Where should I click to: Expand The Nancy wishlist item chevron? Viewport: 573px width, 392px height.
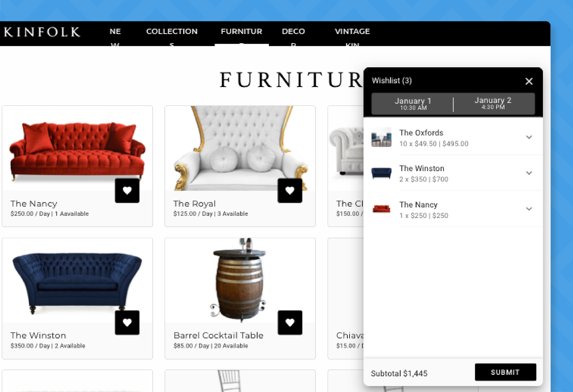[x=529, y=209]
